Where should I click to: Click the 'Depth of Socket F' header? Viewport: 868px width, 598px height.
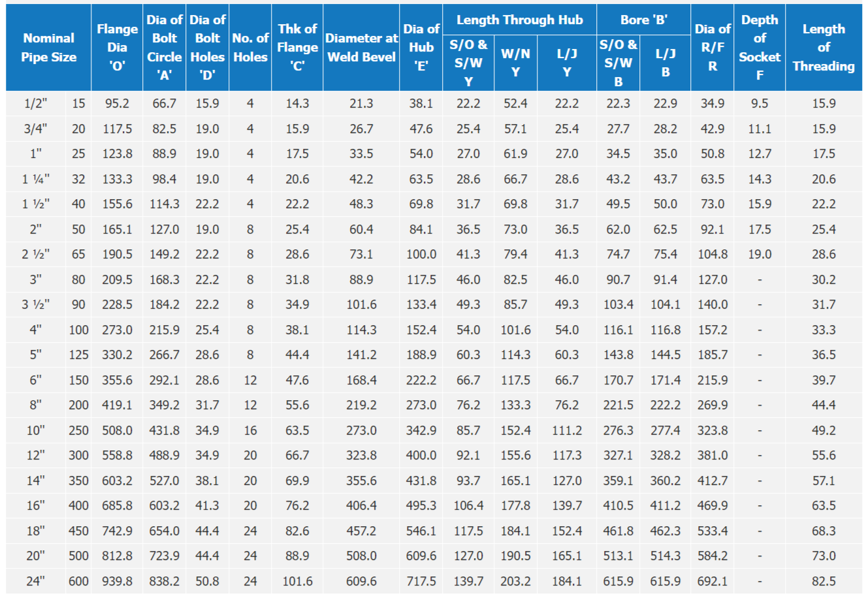(x=760, y=48)
